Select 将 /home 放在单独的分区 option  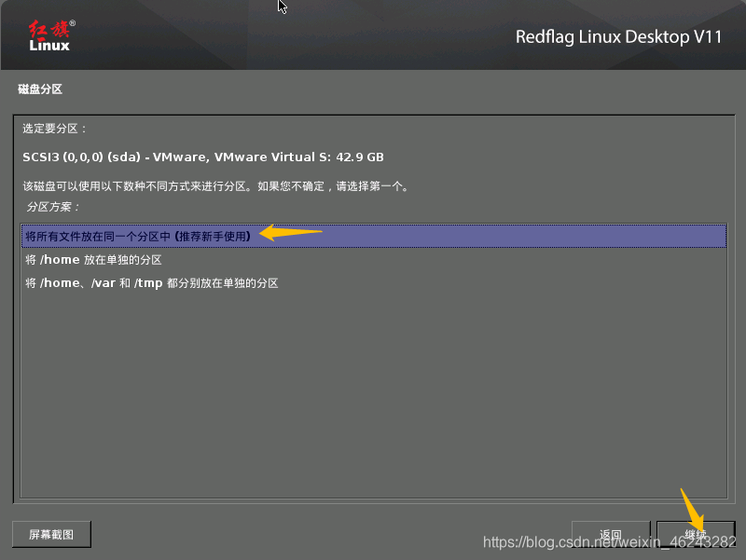374,260
